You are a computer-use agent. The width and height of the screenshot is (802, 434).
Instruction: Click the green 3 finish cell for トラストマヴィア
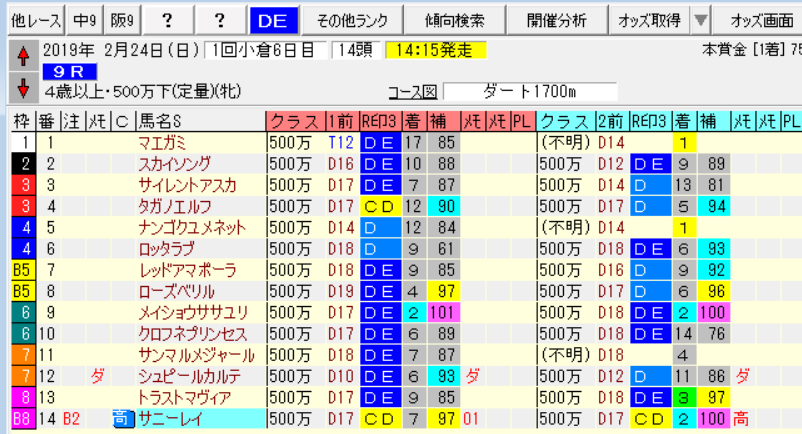pyautogui.click(x=684, y=397)
